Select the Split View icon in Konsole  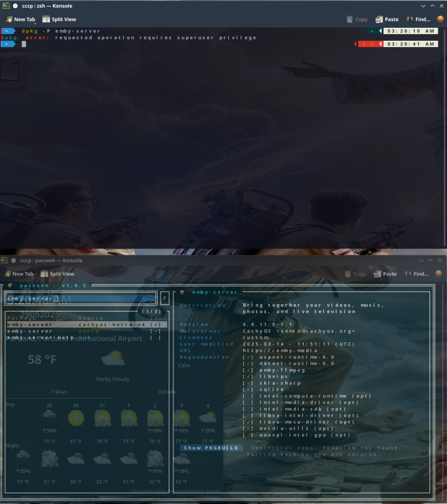(x=45, y=19)
